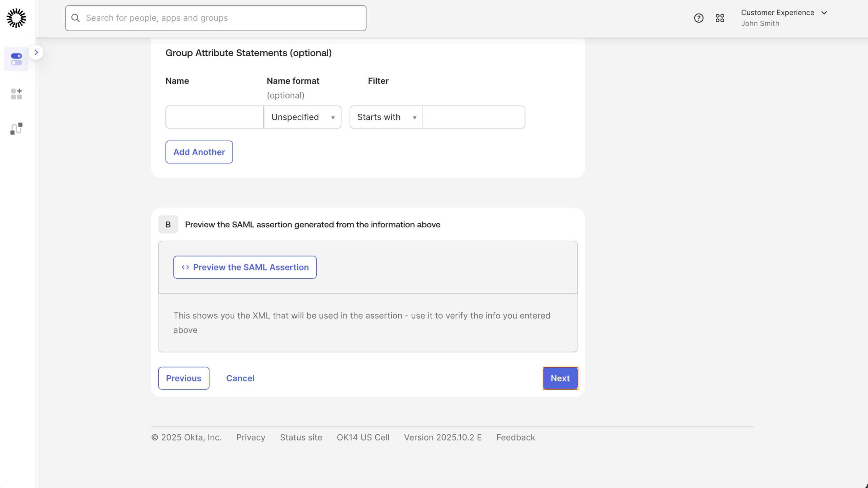Open the Privacy link in footer
The width and height of the screenshot is (868, 488).
click(251, 437)
